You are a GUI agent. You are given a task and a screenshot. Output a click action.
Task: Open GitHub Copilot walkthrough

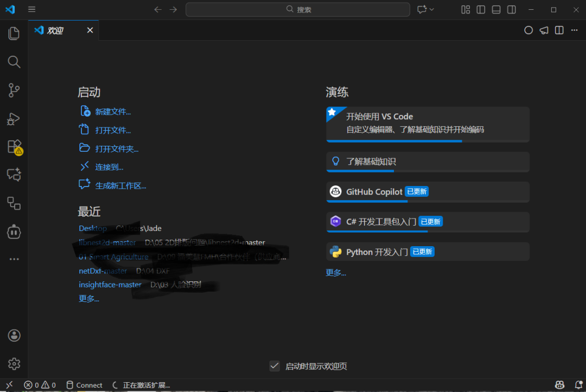tap(428, 192)
